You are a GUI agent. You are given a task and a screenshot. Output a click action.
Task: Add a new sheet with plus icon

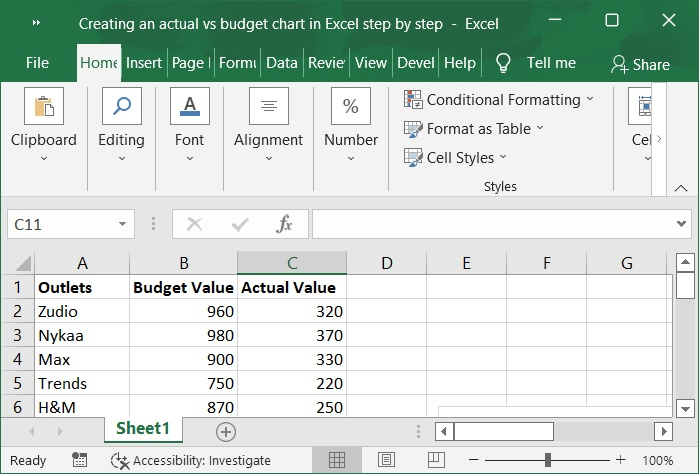pos(226,432)
